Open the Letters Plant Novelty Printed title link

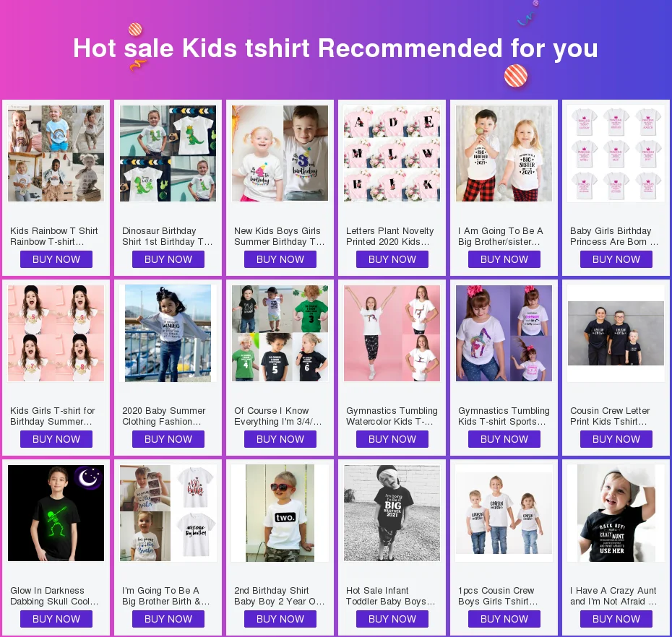click(x=389, y=236)
